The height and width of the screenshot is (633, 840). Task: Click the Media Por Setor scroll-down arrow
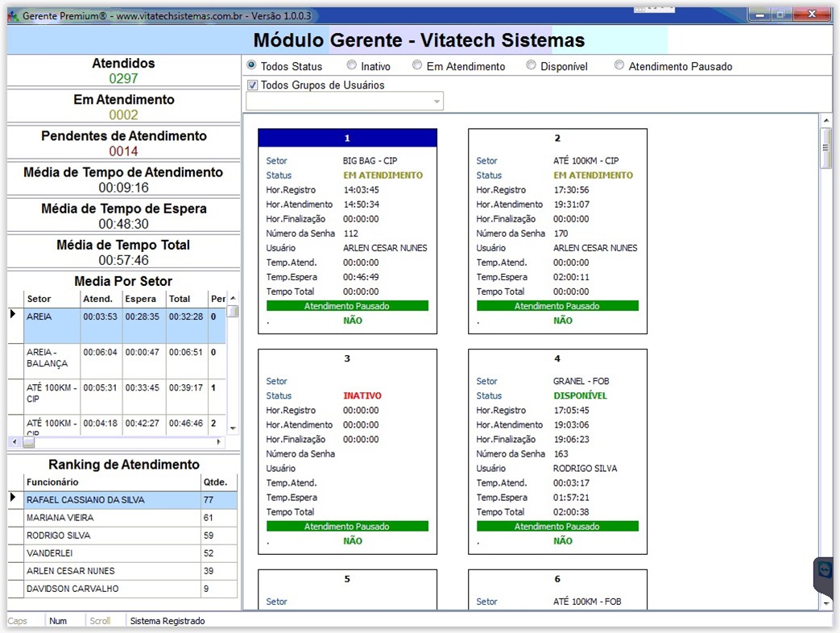[x=233, y=428]
